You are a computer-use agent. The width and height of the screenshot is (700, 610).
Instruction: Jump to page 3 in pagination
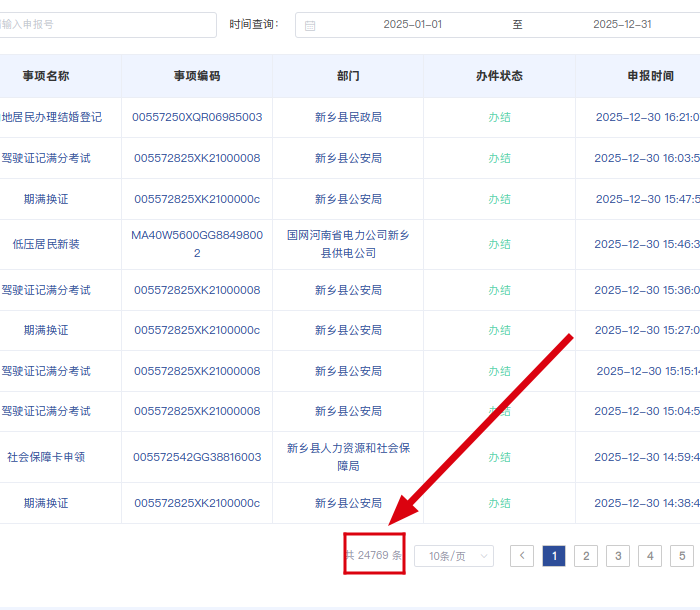(618, 556)
